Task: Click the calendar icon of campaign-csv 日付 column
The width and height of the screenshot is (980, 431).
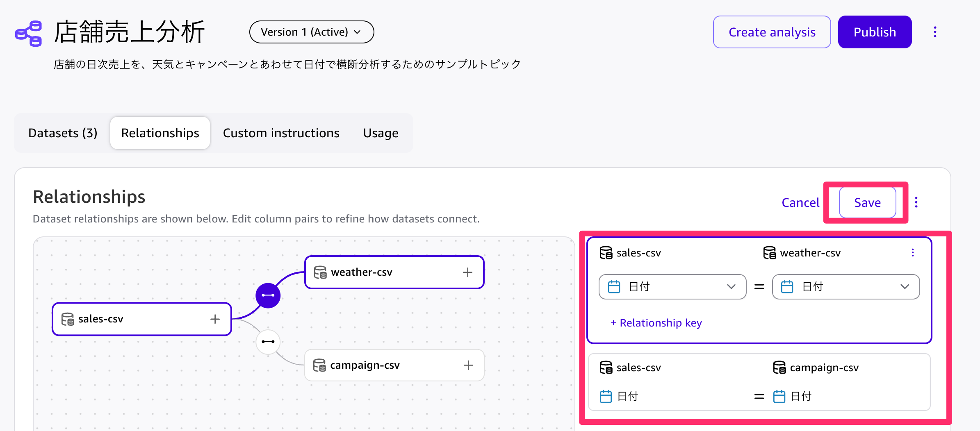Action: pyautogui.click(x=779, y=397)
